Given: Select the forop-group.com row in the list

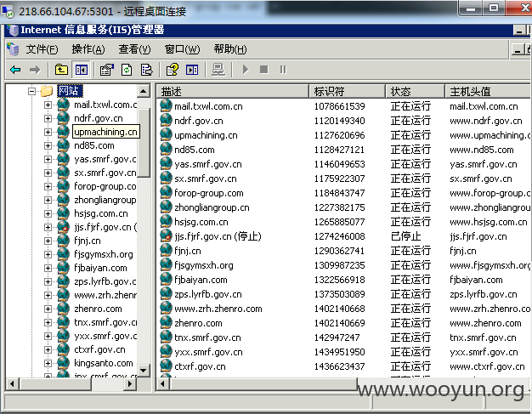Looking at the screenshot, I should (344, 193).
